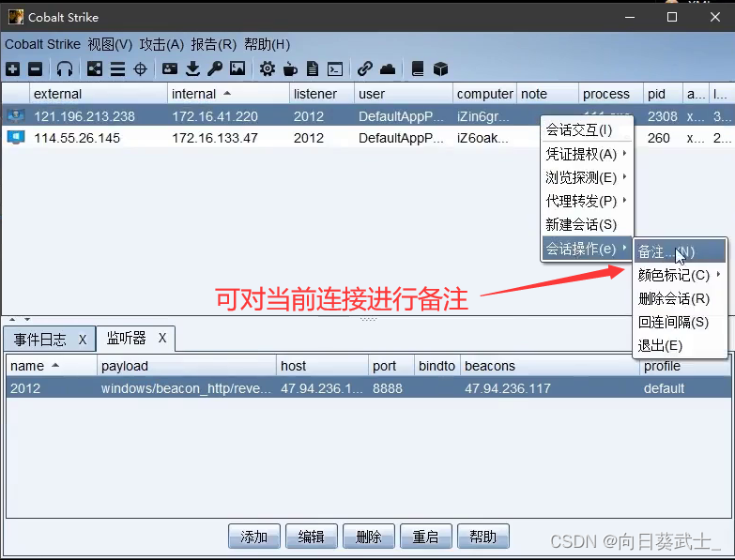The width and height of the screenshot is (735, 560).
Task: Click the 重启 button
Action: point(425,537)
